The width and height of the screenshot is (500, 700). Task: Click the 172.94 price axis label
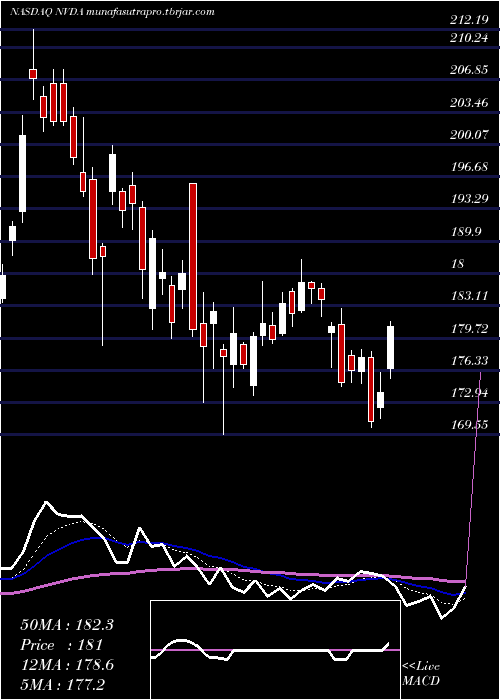[x=468, y=393]
